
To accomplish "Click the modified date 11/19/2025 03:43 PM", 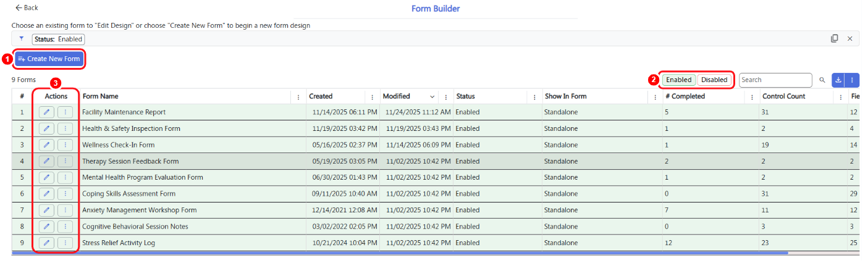I will pyautogui.click(x=418, y=128).
